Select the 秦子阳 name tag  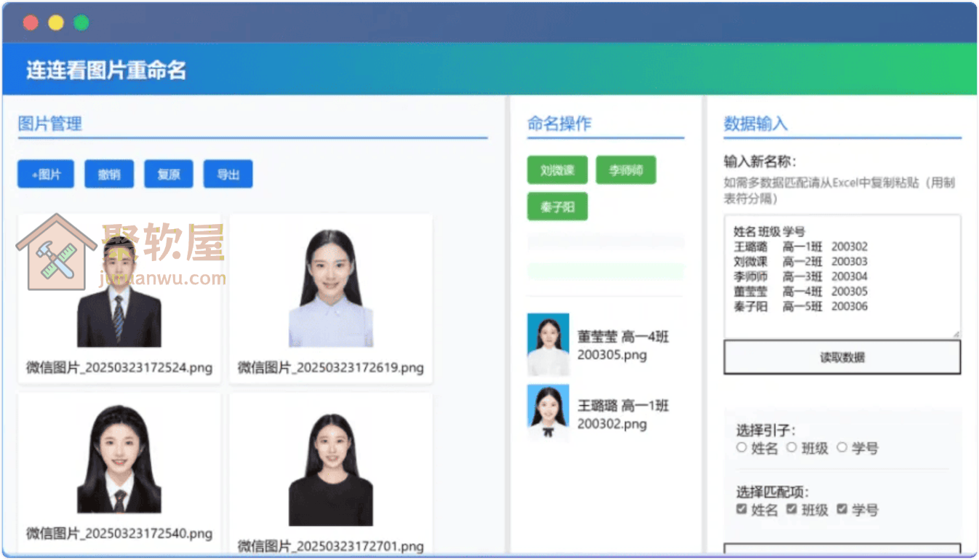557,206
